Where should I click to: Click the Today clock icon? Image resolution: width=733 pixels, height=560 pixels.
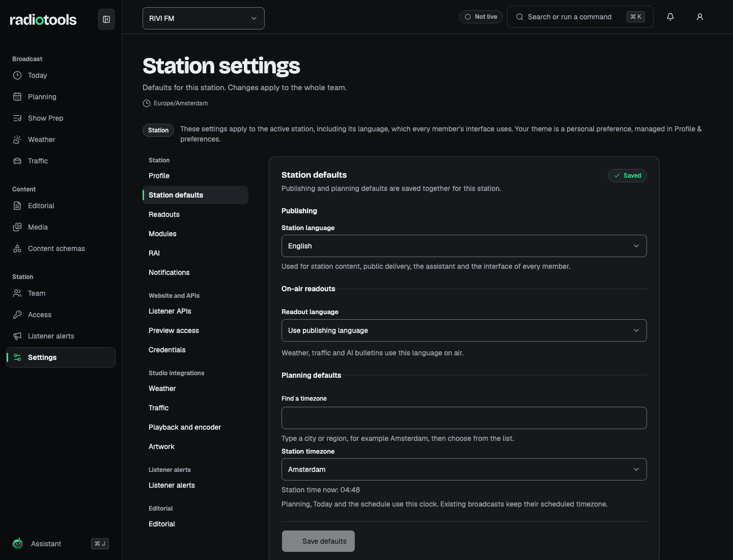[17, 75]
